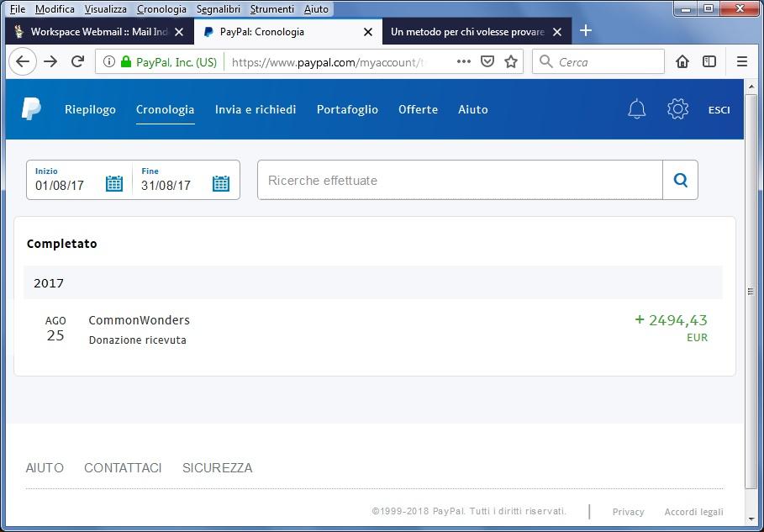This screenshot has width=764, height=532.
Task: Switch to Workspace Webmail tab
Action: (99, 32)
